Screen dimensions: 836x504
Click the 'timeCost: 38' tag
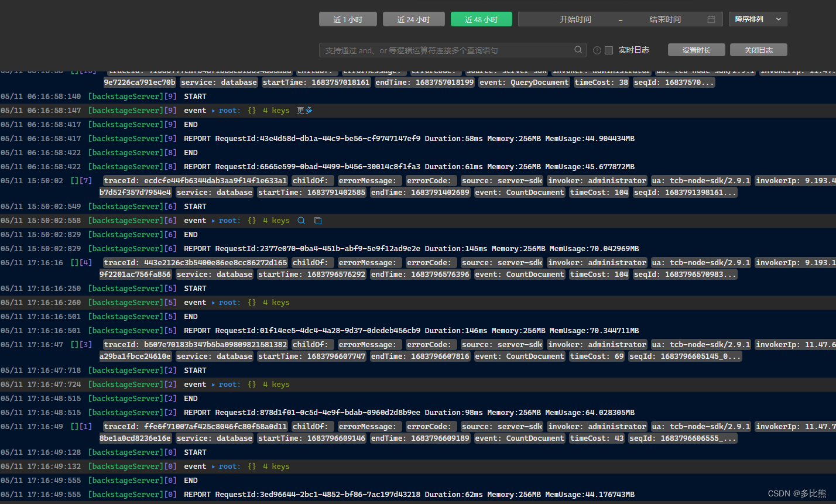(x=601, y=83)
